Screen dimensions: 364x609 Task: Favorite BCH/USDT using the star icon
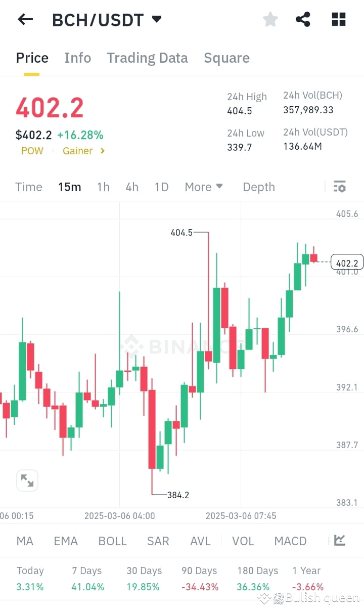(270, 19)
